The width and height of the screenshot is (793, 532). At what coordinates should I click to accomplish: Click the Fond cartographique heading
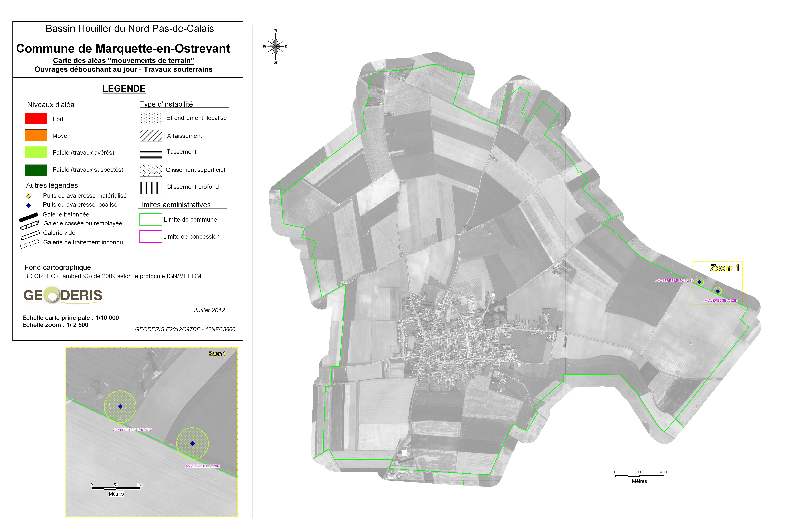[x=58, y=267]
